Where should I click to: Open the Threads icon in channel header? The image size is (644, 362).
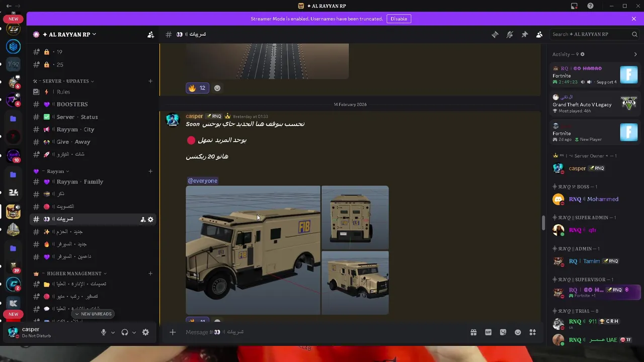pyautogui.click(x=495, y=34)
